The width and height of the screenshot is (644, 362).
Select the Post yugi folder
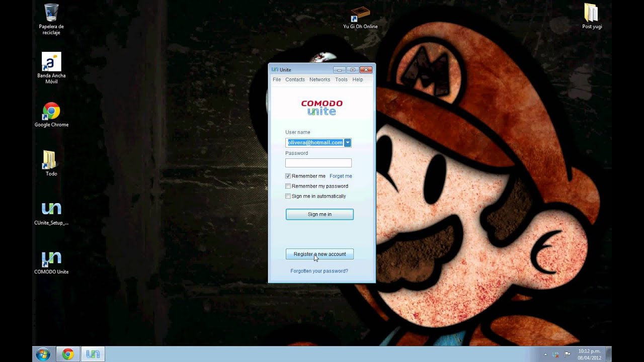(592, 16)
